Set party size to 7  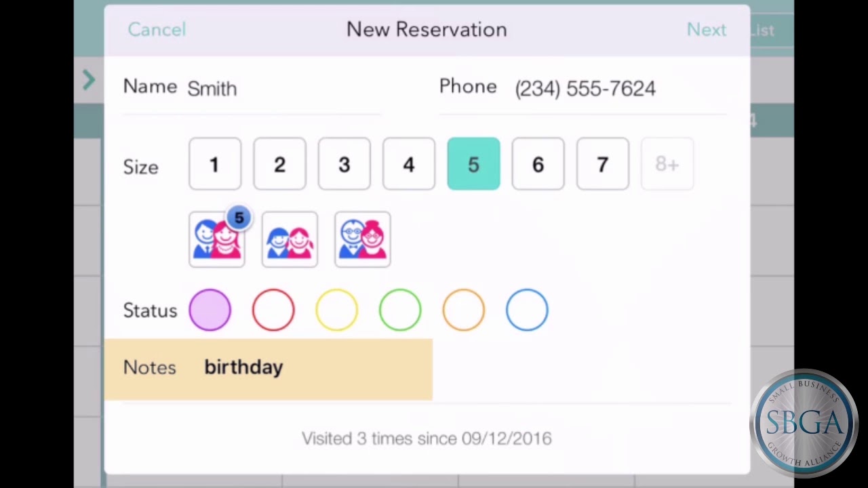(x=603, y=164)
